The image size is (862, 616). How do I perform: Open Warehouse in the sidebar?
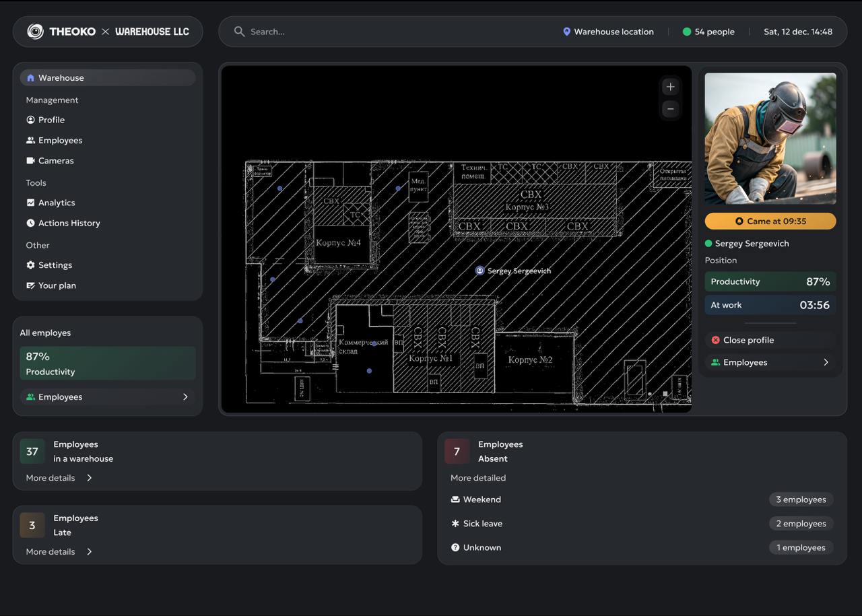pyautogui.click(x=108, y=77)
